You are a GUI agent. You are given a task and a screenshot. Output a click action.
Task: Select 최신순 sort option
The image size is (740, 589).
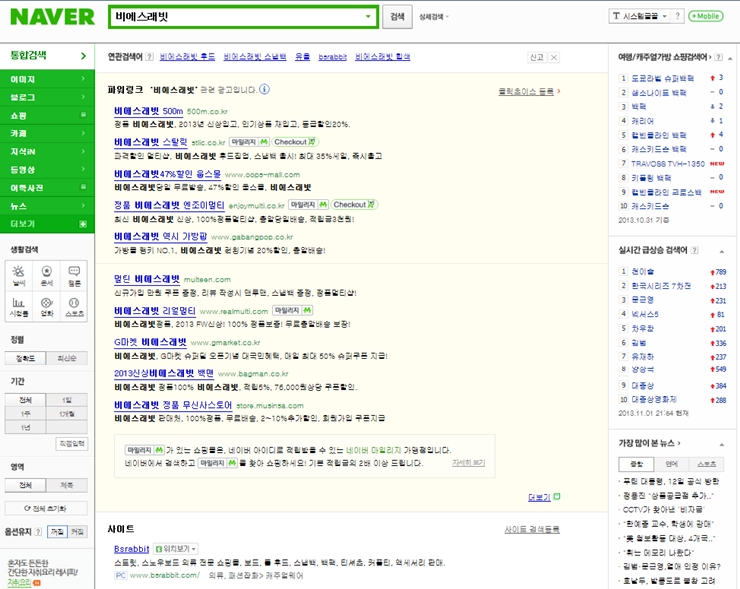[67, 359]
